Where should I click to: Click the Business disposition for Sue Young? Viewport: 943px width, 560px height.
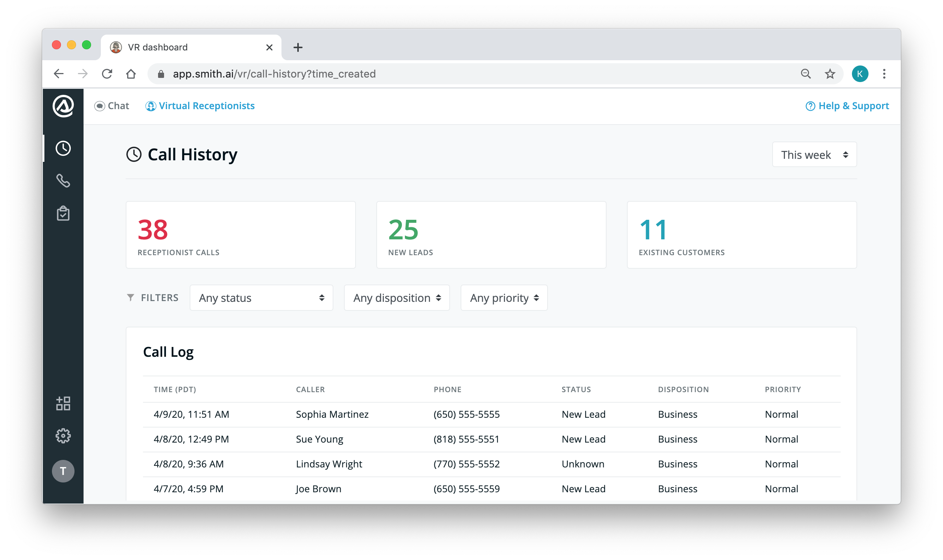point(677,439)
